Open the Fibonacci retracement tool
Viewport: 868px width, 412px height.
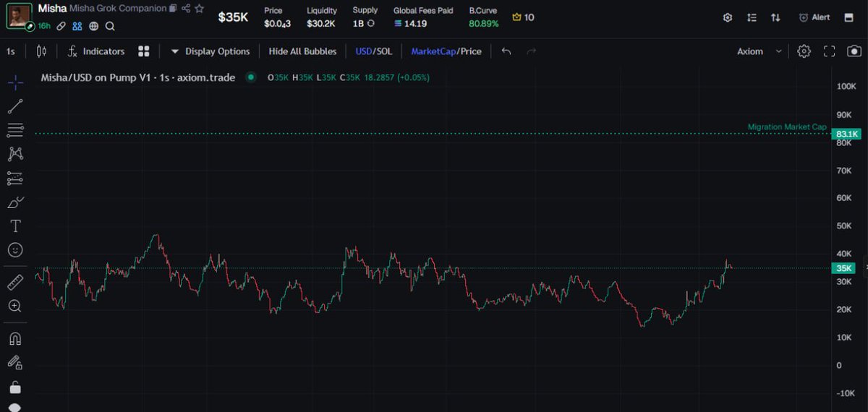pyautogui.click(x=15, y=130)
